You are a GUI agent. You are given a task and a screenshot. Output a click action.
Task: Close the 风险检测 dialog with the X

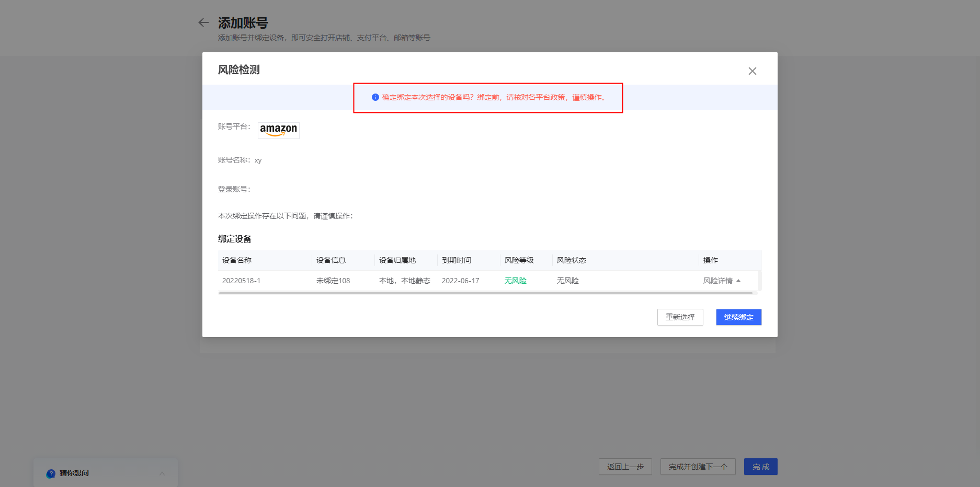tap(753, 71)
